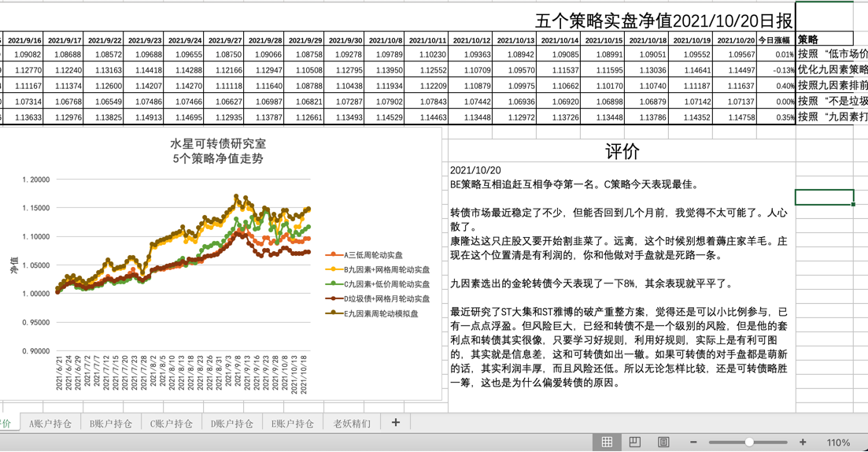Image resolution: width=868 pixels, height=452 pixels.
Task: Click the 评价 heading cell
Action: pyautogui.click(x=622, y=152)
